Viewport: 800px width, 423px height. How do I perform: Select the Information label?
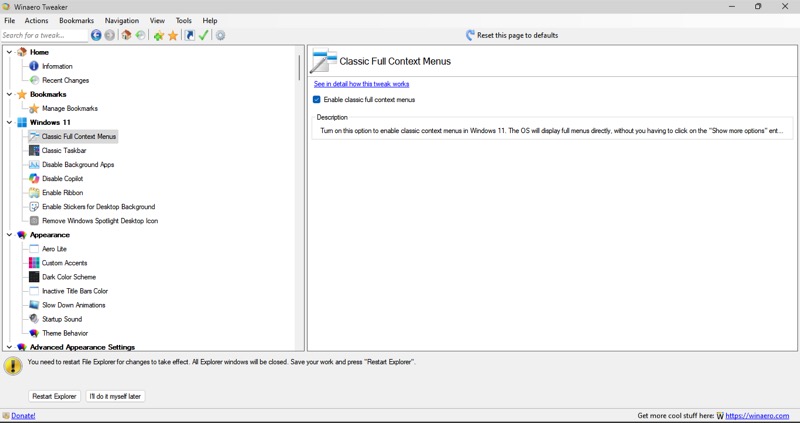[x=57, y=66]
